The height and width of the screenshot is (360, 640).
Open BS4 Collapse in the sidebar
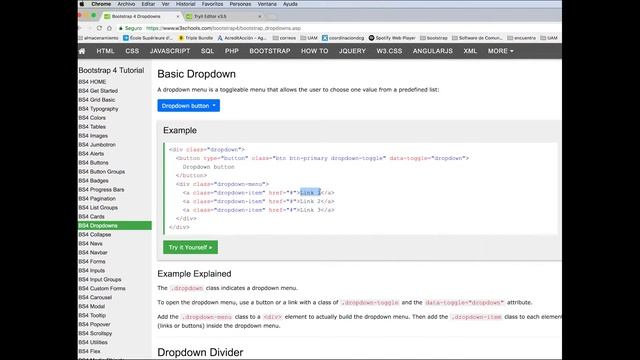click(x=95, y=234)
